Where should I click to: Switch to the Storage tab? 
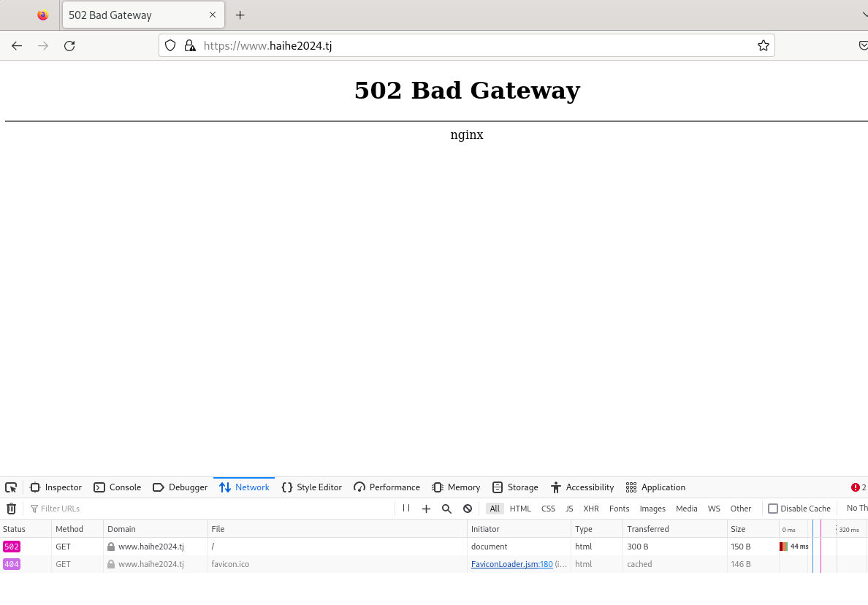[x=515, y=487]
